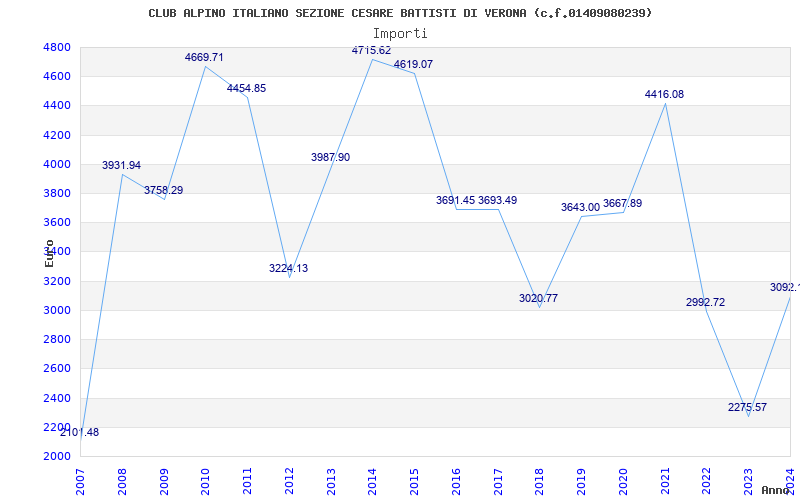Click the Anno x-axis label
800x500 pixels.
[776, 490]
